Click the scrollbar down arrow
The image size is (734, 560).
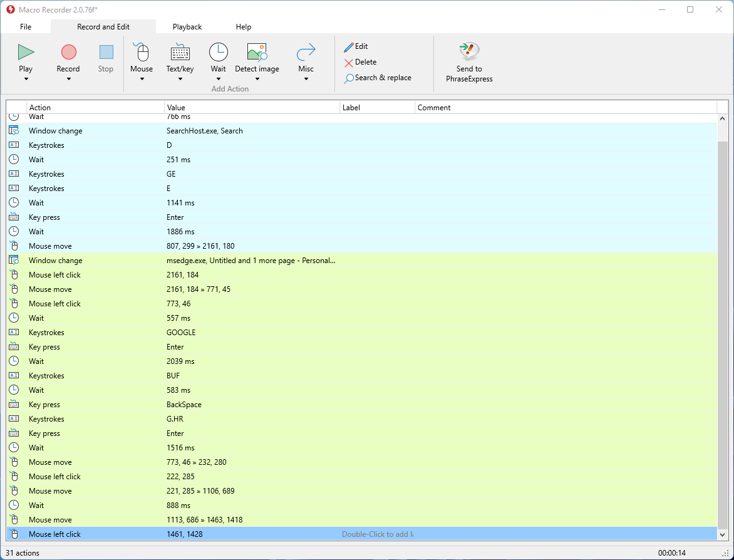(722, 534)
